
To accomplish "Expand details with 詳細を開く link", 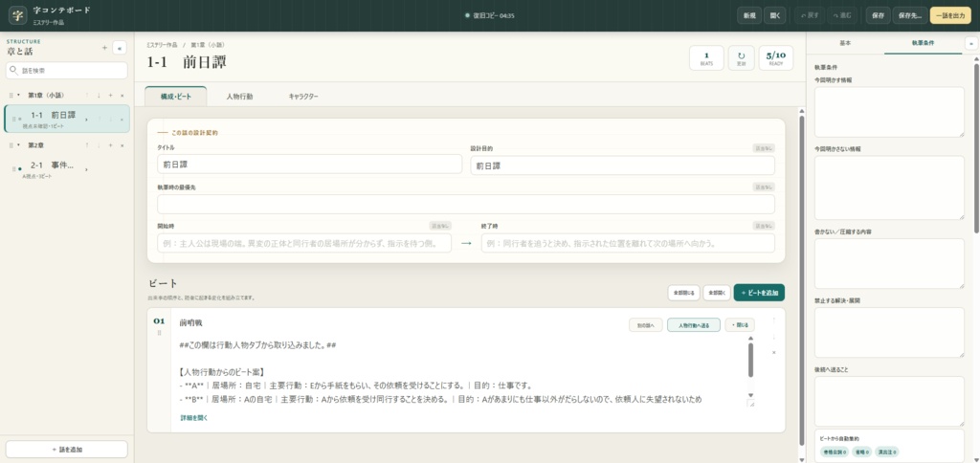I will (x=193, y=417).
